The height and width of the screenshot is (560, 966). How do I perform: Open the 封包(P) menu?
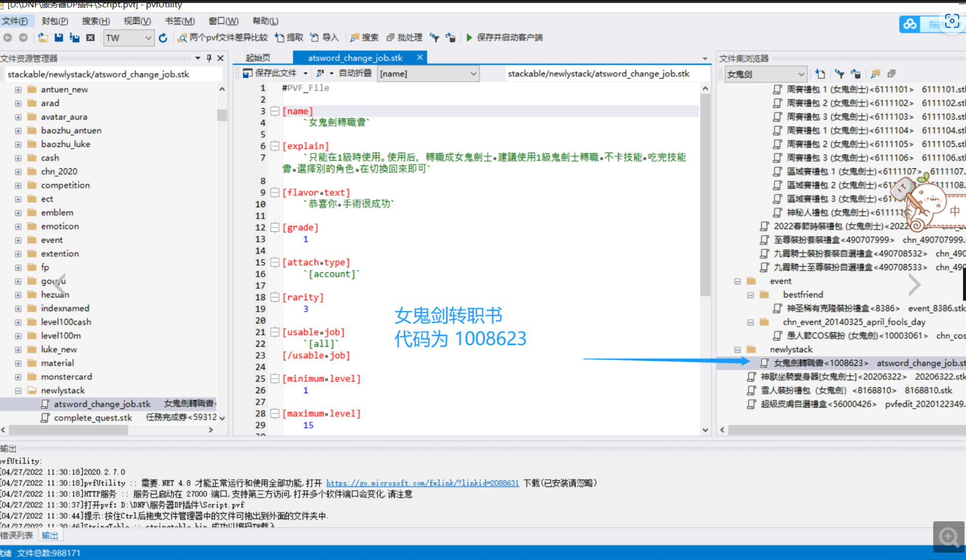(55, 21)
